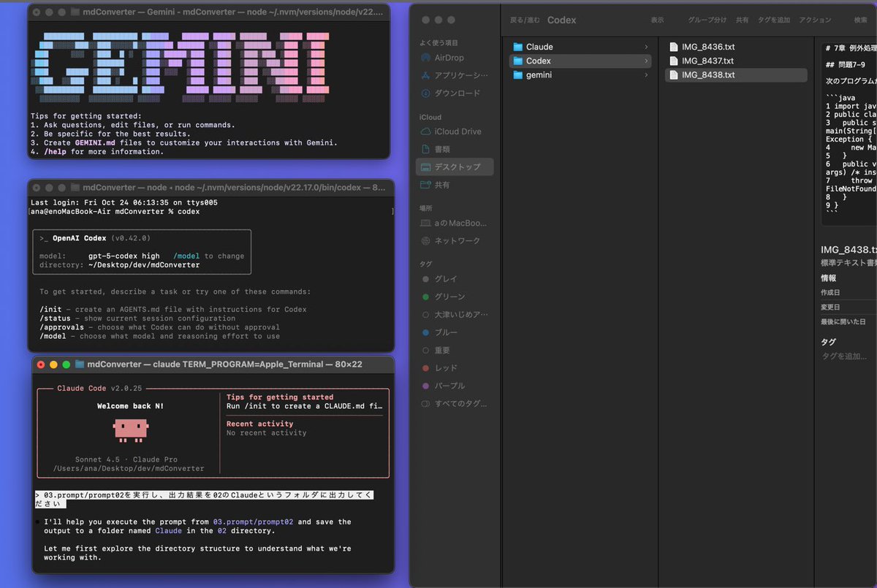Click the 場所 sidebar section header
Viewport: 877px width, 588px height.
pos(425,208)
